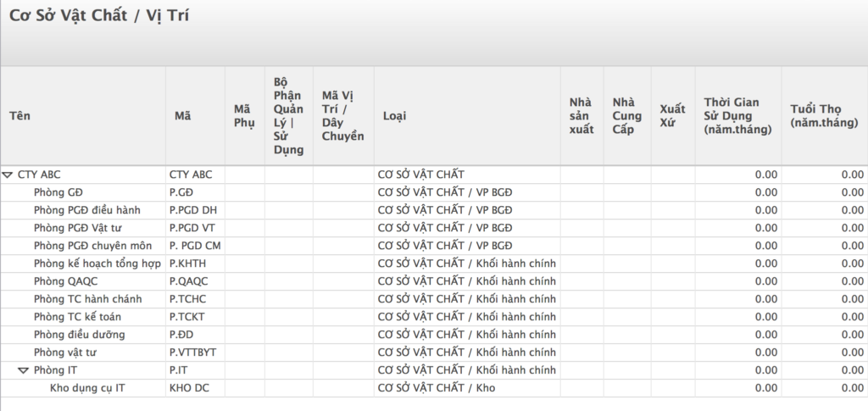
Task: Select Phòng QAQC tree item
Action: [x=65, y=281]
